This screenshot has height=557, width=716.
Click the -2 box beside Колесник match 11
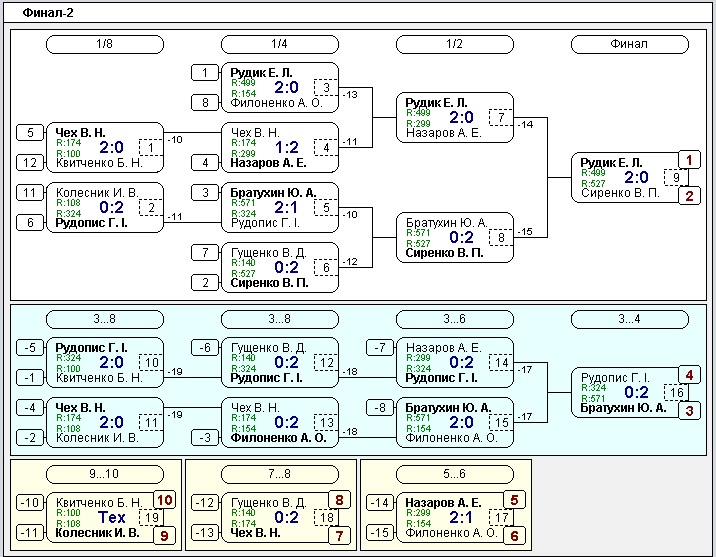coord(30,438)
